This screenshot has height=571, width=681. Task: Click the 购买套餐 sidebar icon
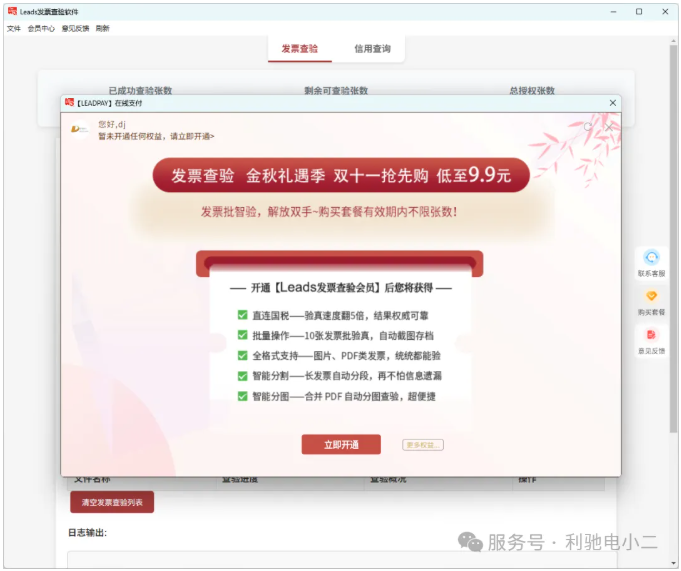pyautogui.click(x=651, y=302)
